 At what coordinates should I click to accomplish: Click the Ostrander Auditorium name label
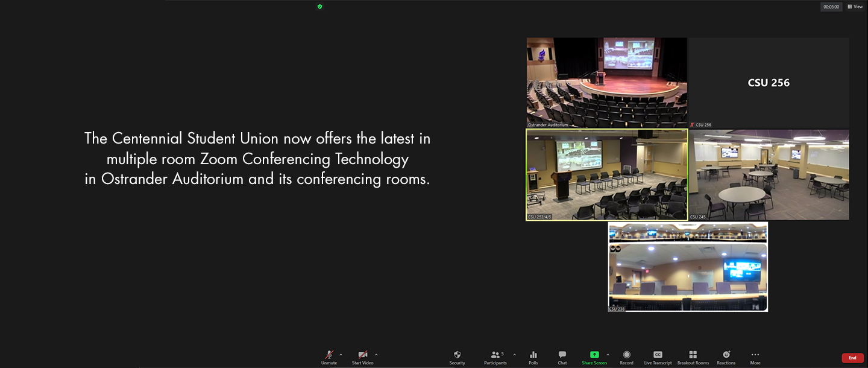point(548,125)
